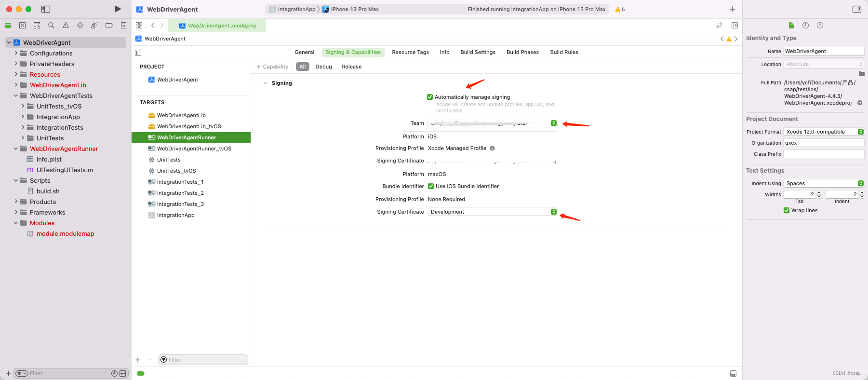Switch to the Build Settings tab

(478, 52)
